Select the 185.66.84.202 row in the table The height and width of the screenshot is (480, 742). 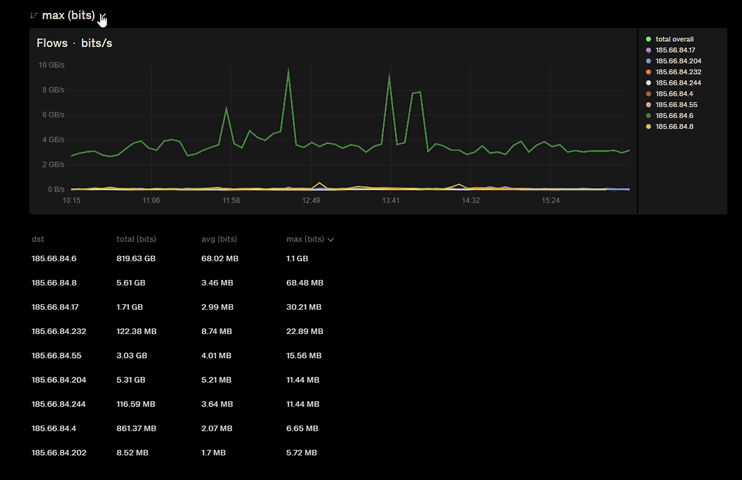click(58, 453)
